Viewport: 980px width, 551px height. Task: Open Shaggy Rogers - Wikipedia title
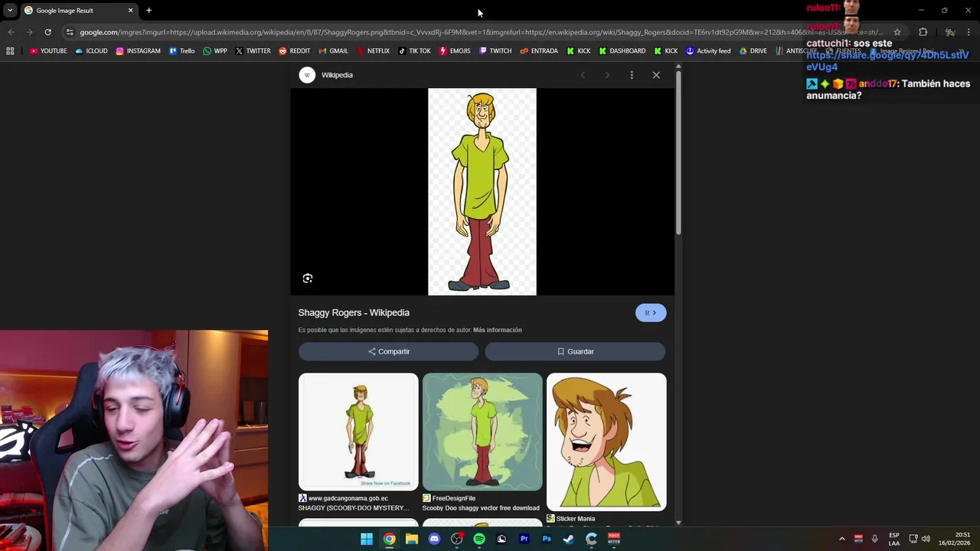354,313
